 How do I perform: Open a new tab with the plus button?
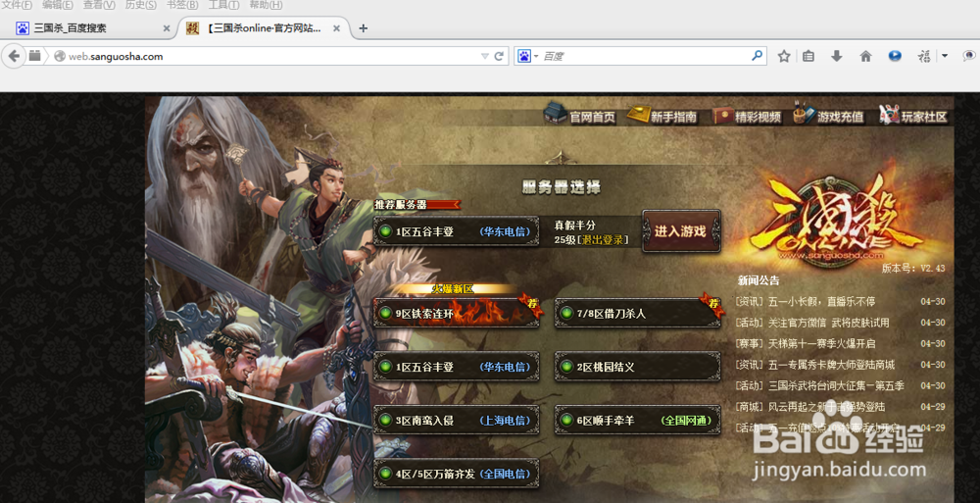pos(364,28)
